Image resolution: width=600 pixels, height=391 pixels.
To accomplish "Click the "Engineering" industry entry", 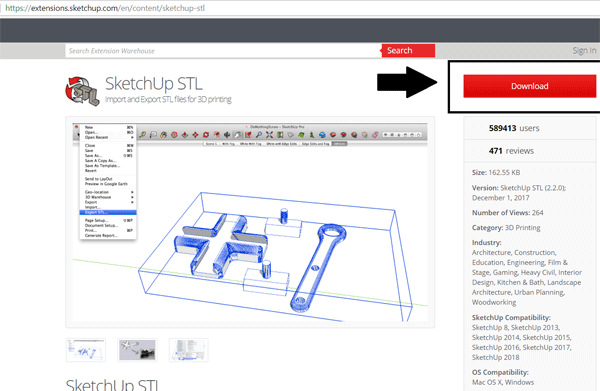I will click(526, 262).
